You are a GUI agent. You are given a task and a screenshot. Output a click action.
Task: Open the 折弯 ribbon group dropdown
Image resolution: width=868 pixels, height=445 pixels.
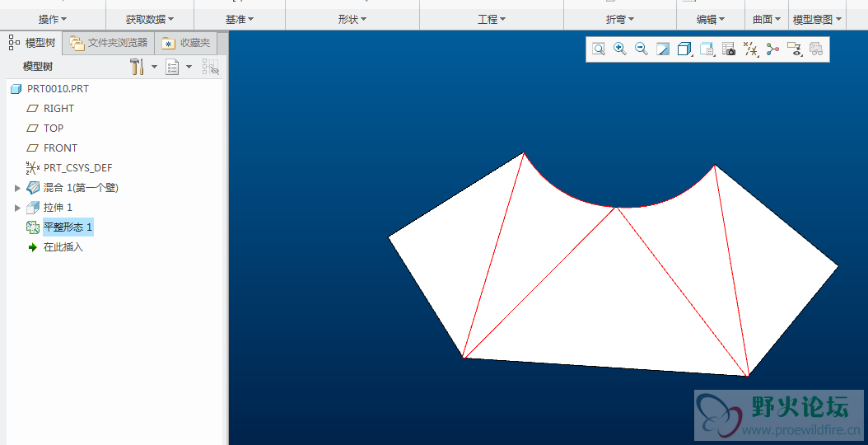click(620, 19)
